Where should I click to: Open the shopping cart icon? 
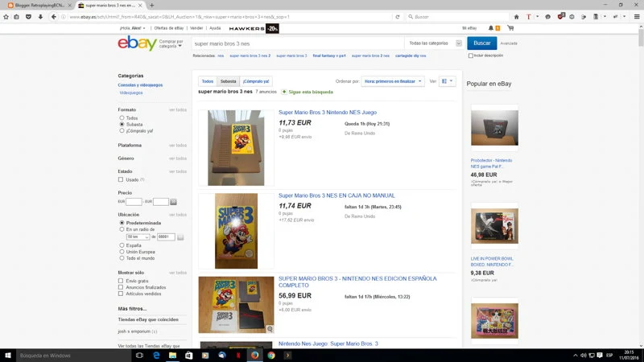(x=510, y=28)
